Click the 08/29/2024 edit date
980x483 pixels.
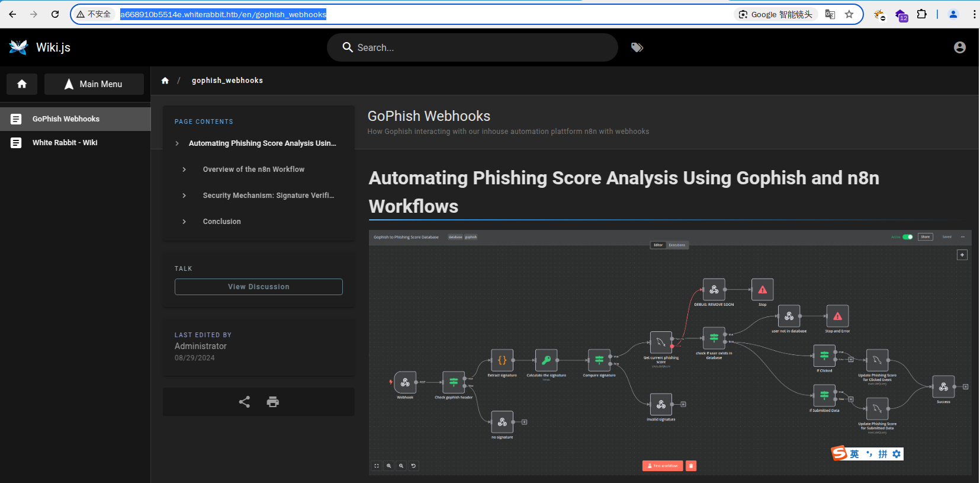[195, 358]
